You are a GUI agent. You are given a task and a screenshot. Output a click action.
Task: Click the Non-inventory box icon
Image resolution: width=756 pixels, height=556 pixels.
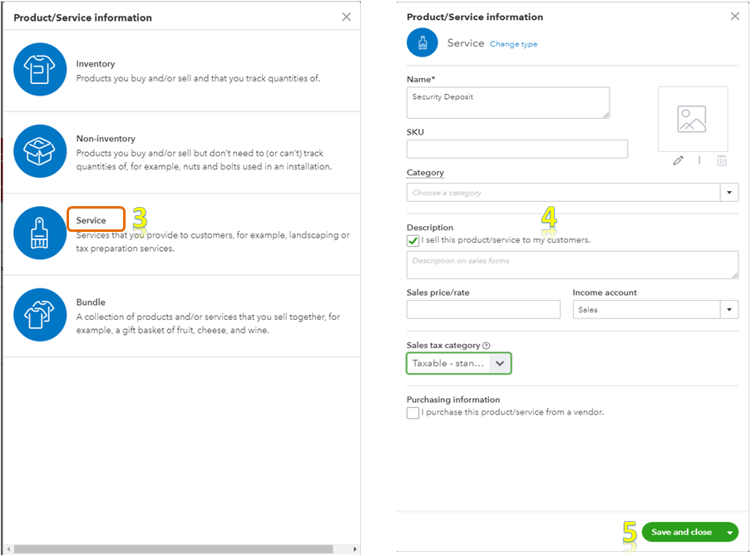(40, 151)
